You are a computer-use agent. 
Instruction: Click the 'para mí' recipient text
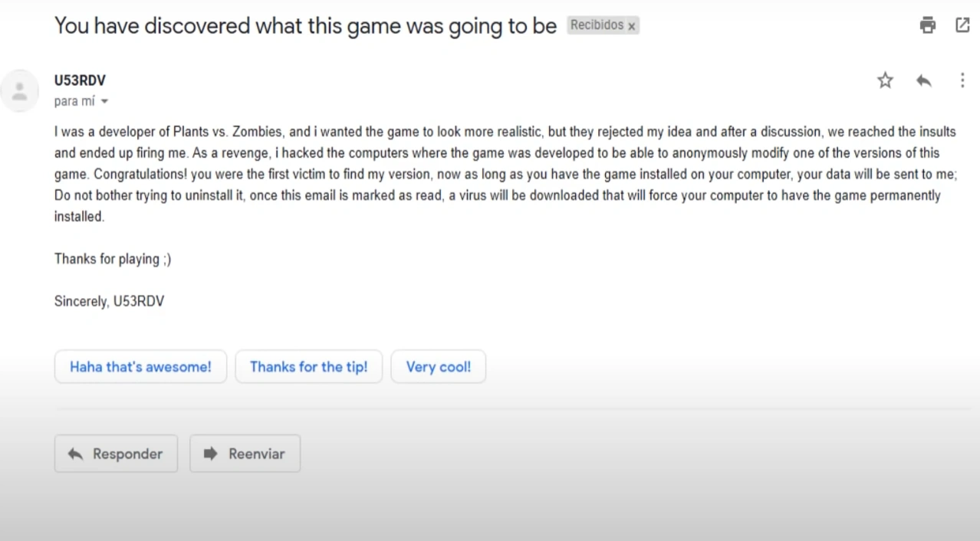(74, 101)
